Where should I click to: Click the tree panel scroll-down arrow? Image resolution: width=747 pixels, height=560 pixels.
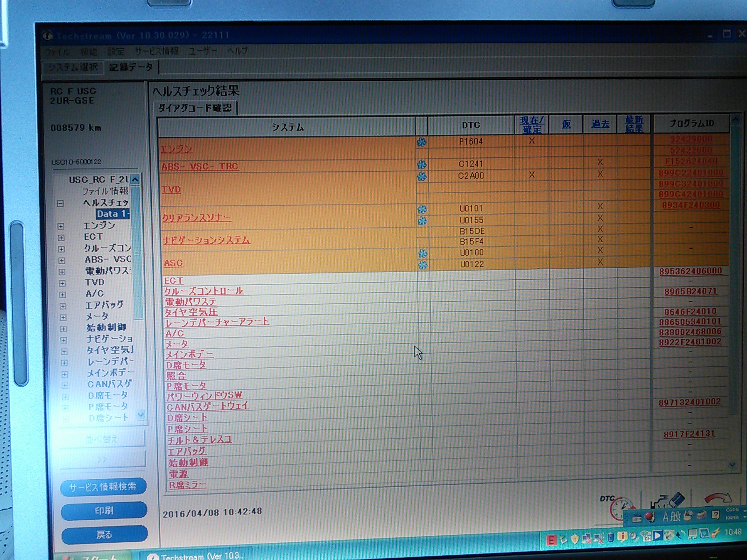click(x=141, y=414)
